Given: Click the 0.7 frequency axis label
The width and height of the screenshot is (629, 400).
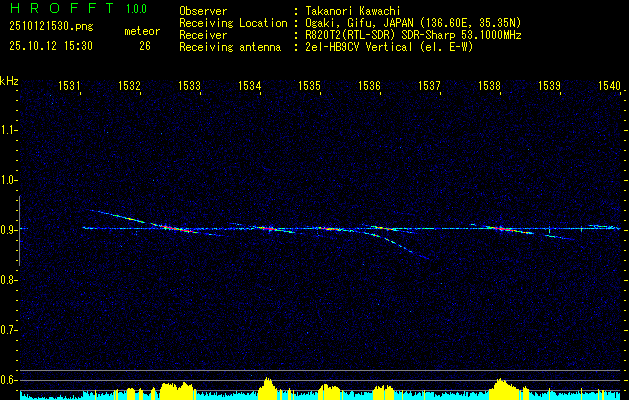Looking at the screenshot, I should (x=8, y=330).
